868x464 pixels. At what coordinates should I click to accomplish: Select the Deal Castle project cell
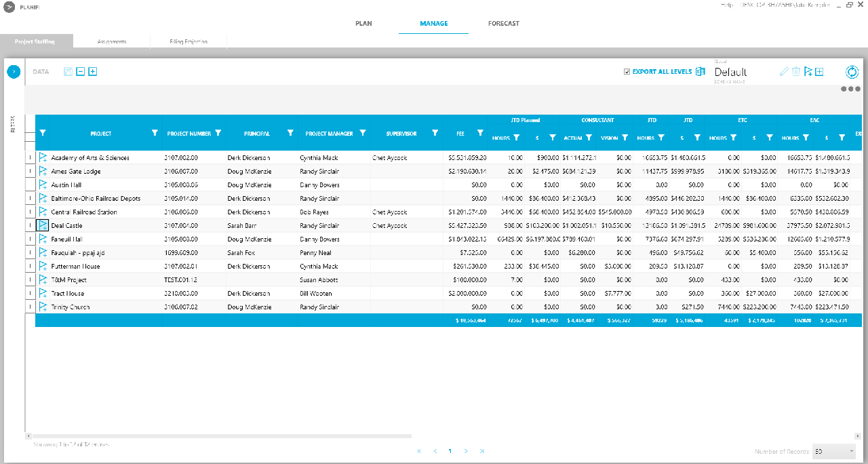pyautogui.click(x=106, y=225)
